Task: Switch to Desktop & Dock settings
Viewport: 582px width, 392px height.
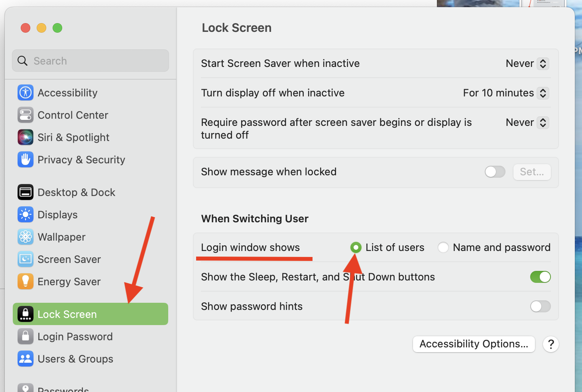Action: click(x=25, y=192)
